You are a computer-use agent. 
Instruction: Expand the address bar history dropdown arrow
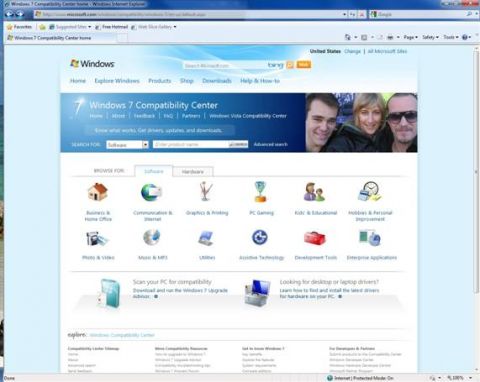click(344, 14)
